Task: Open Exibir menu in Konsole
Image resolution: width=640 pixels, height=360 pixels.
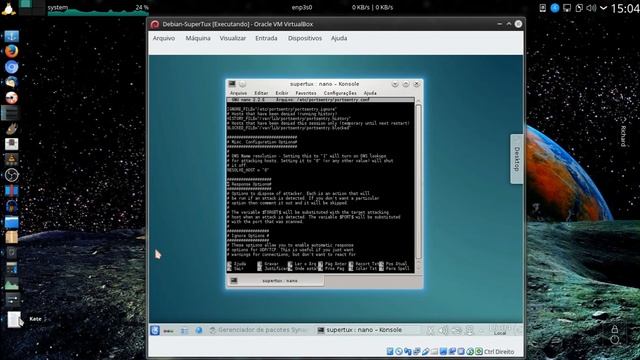Action: pos(282,93)
